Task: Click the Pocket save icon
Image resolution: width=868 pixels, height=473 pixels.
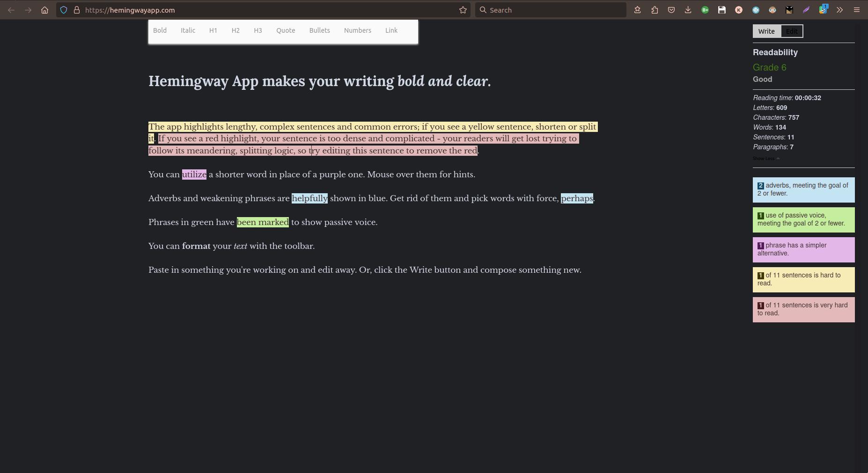Action: pyautogui.click(x=671, y=10)
